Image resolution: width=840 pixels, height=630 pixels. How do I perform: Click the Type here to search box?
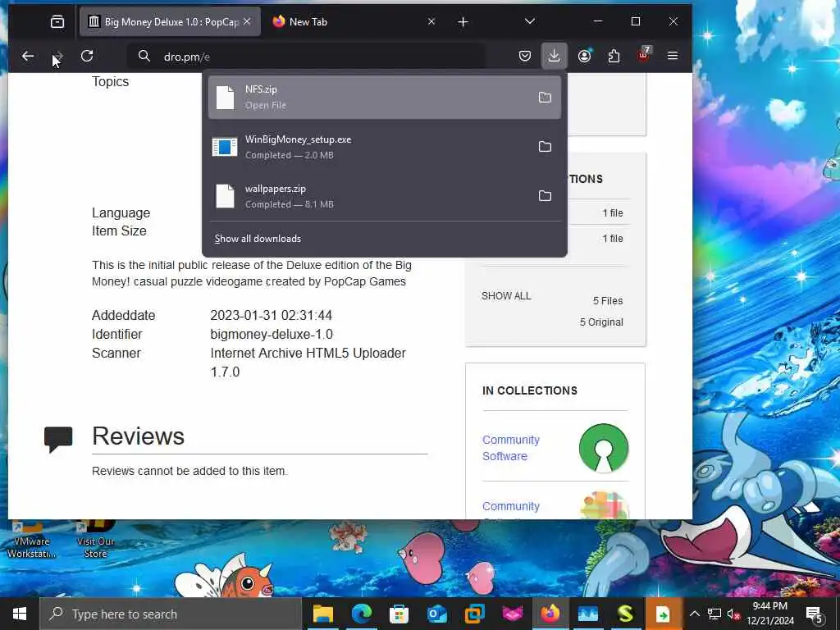171,614
